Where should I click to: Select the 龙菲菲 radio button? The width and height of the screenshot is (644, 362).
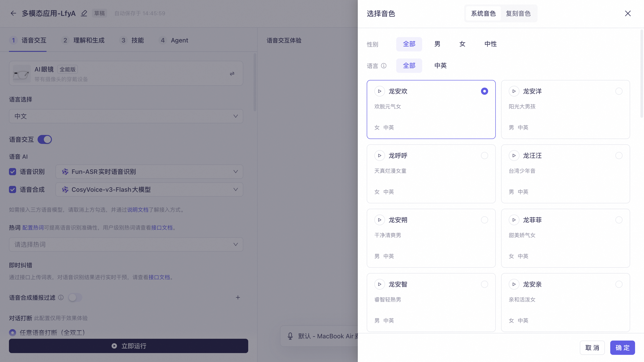(x=619, y=220)
